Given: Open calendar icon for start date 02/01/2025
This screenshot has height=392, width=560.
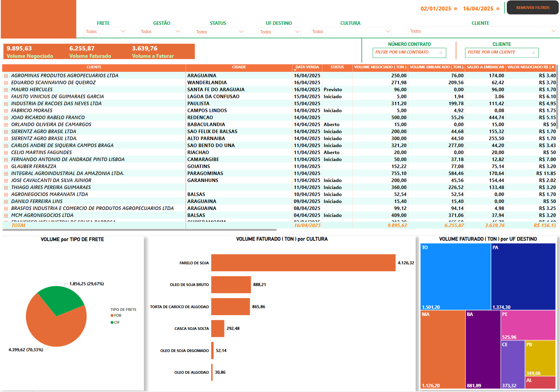Looking at the screenshot, I should (x=456, y=9).
